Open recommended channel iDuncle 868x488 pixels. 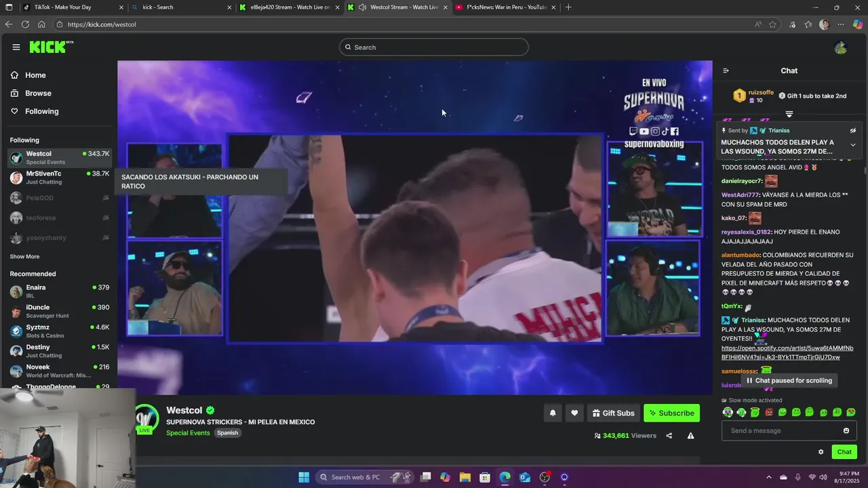coord(59,311)
